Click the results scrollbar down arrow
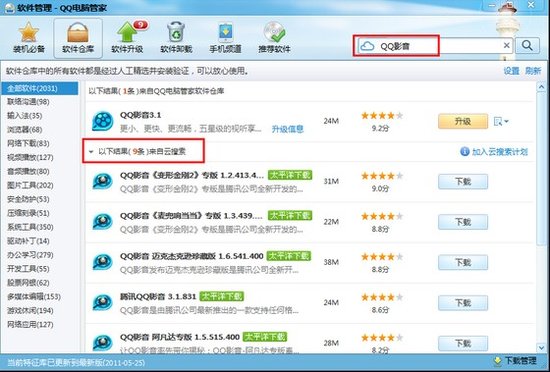The width and height of the screenshot is (550, 372). pyautogui.click(x=542, y=348)
